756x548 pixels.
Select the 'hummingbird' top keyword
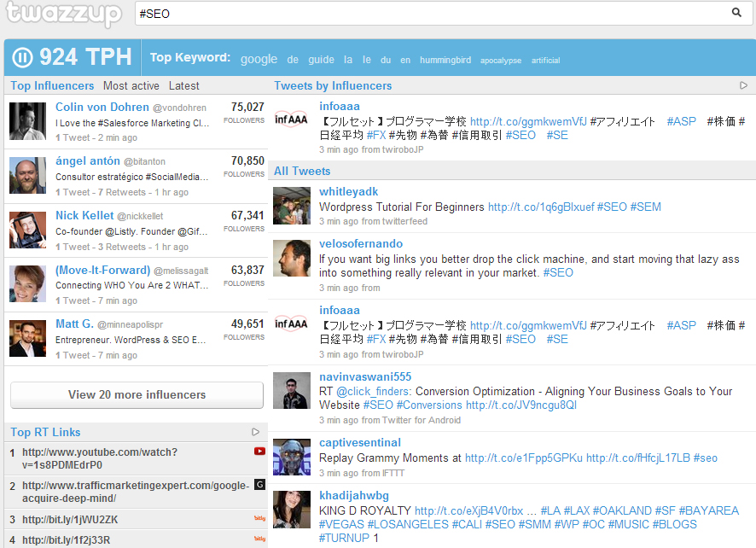pos(445,60)
